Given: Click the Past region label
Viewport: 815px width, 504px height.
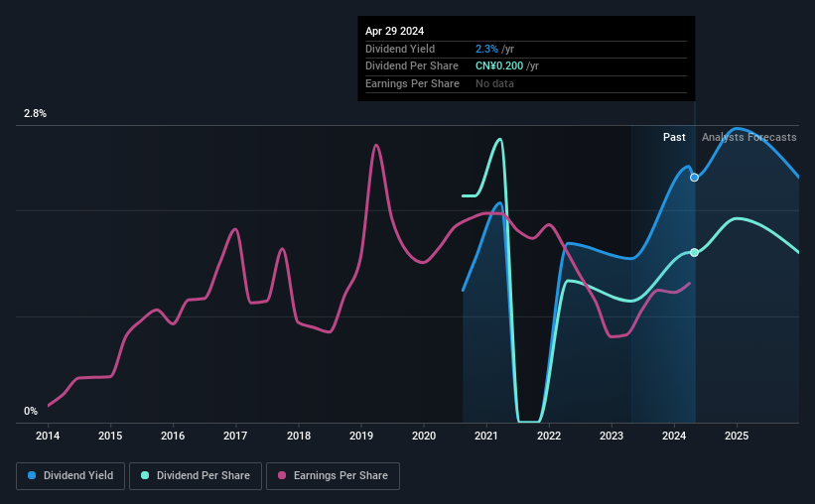Looking at the screenshot, I should 674,137.
